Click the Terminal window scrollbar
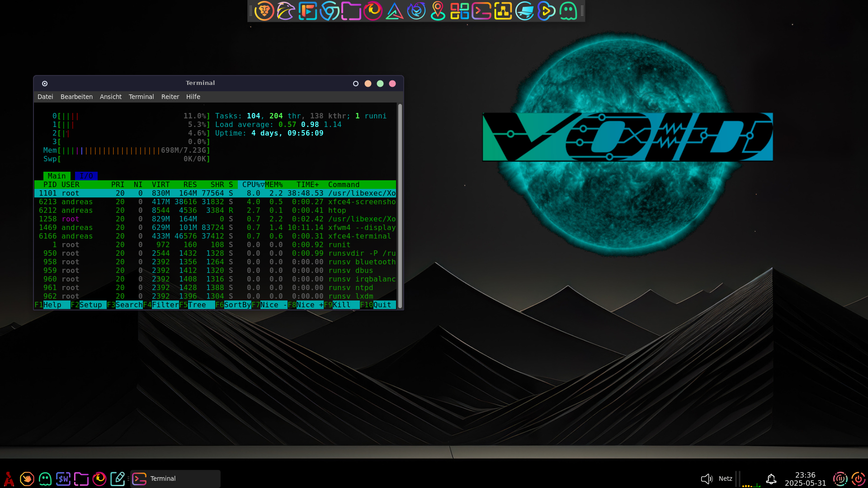Screen dimensions: 868x488 click(400, 206)
